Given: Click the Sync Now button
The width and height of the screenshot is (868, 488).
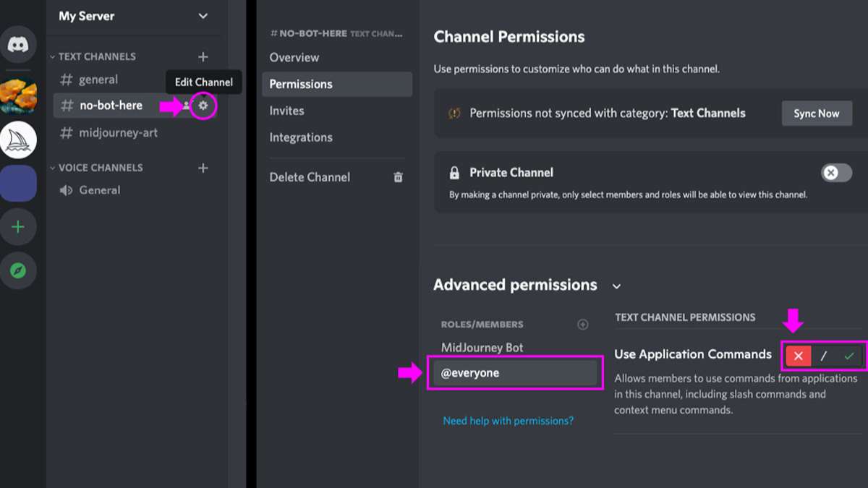Looking at the screenshot, I should (817, 113).
